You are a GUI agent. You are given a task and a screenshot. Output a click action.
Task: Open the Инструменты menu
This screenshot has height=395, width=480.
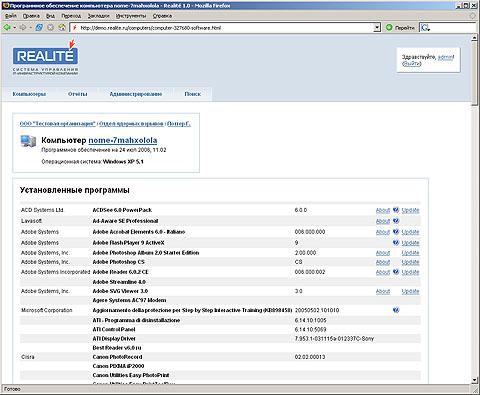coord(131,16)
